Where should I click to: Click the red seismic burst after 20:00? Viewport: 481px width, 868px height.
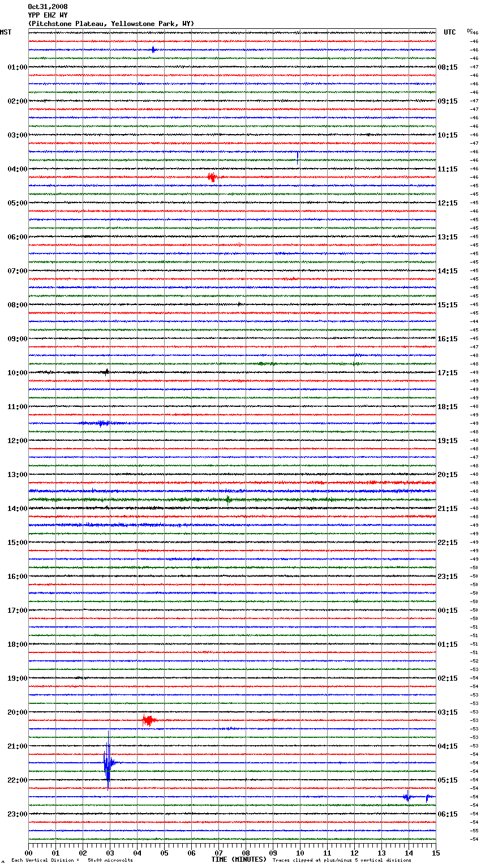[x=148, y=720]
